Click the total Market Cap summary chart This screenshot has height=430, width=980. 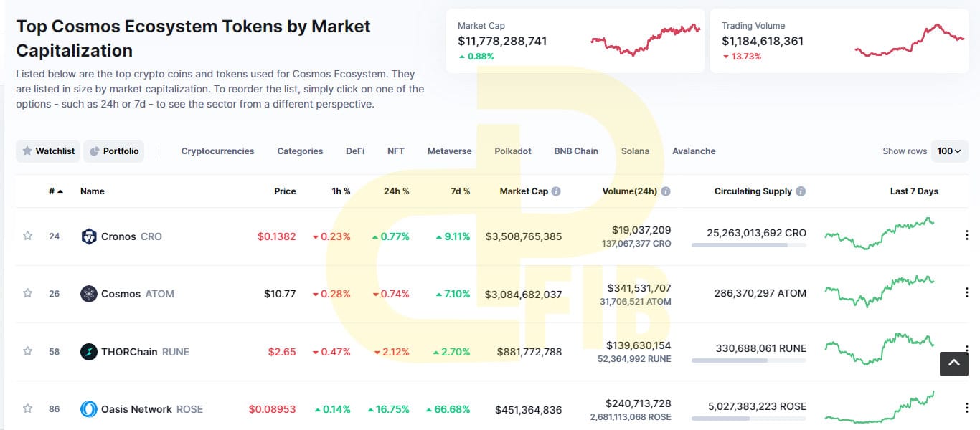coord(646,40)
